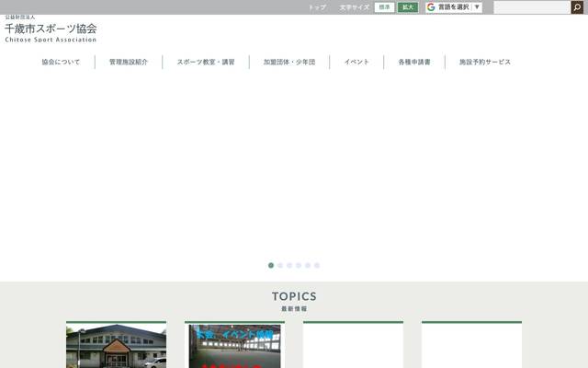
Task: Go to トップ link in header
Action: (x=317, y=7)
